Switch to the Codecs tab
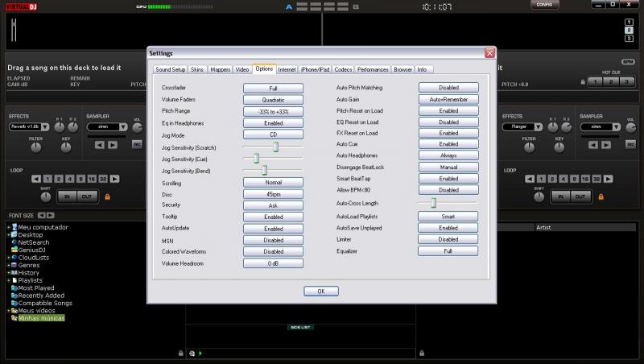The image size is (644, 364). tap(343, 69)
